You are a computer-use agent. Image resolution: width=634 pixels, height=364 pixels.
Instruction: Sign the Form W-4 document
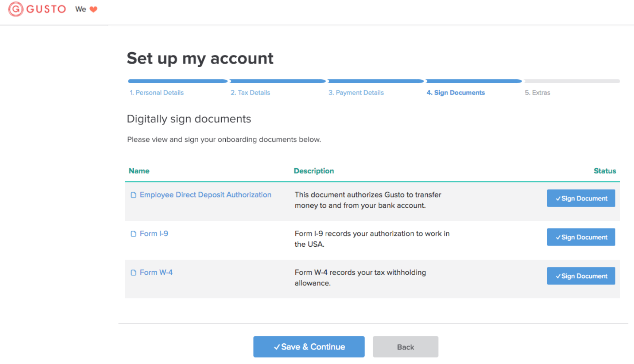point(581,276)
